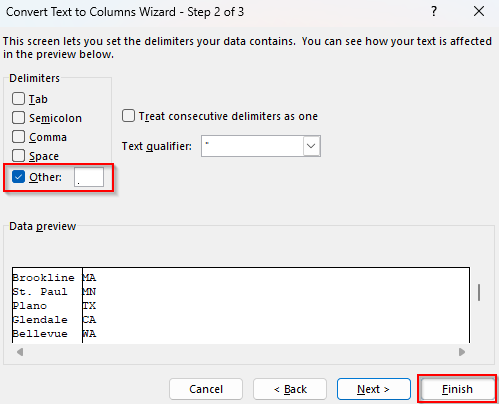
Task: Enable the Tab delimiter checkbox
Action: [18, 99]
